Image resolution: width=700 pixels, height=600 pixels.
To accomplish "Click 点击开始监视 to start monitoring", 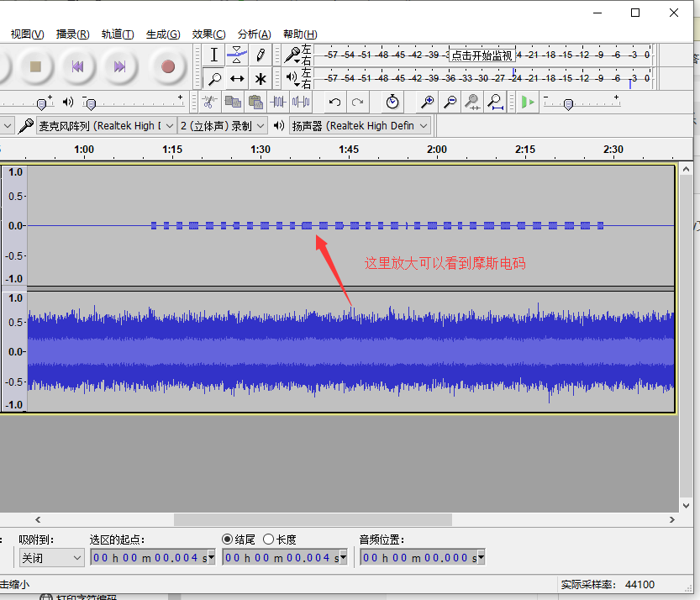I will (x=482, y=55).
